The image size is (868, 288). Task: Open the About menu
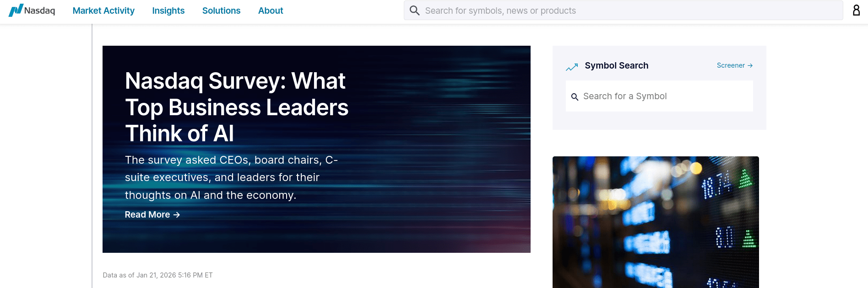coord(271,11)
